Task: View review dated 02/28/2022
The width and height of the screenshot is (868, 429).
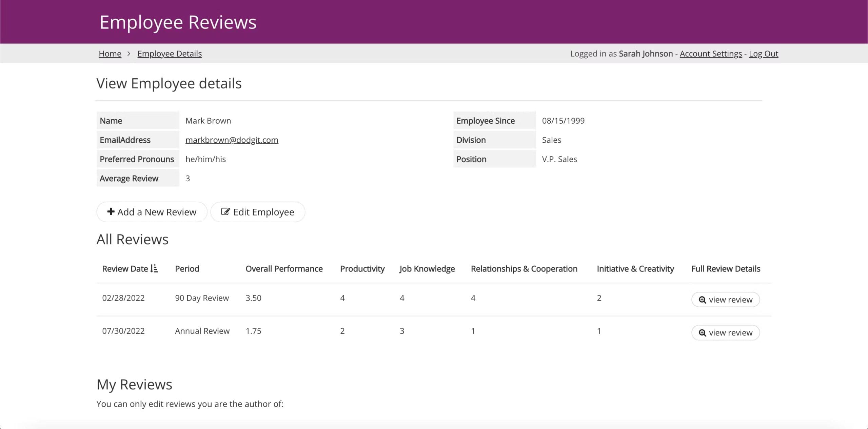Action: (725, 300)
